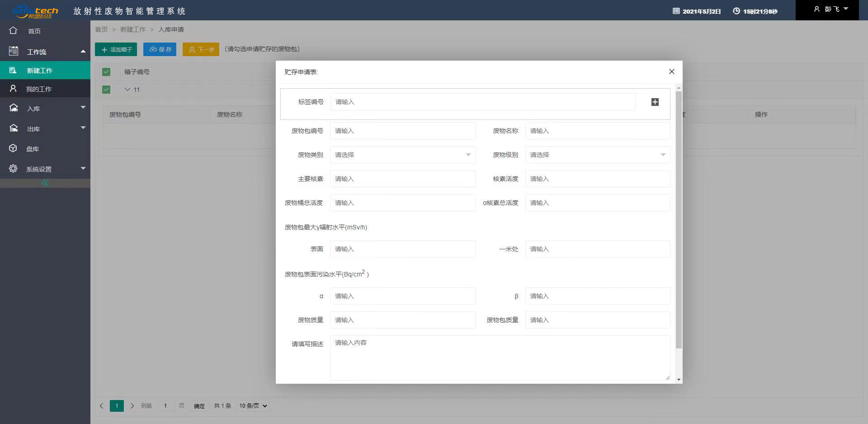868x424 pixels.
Task: Click the blue 保存 button
Action: (x=160, y=49)
